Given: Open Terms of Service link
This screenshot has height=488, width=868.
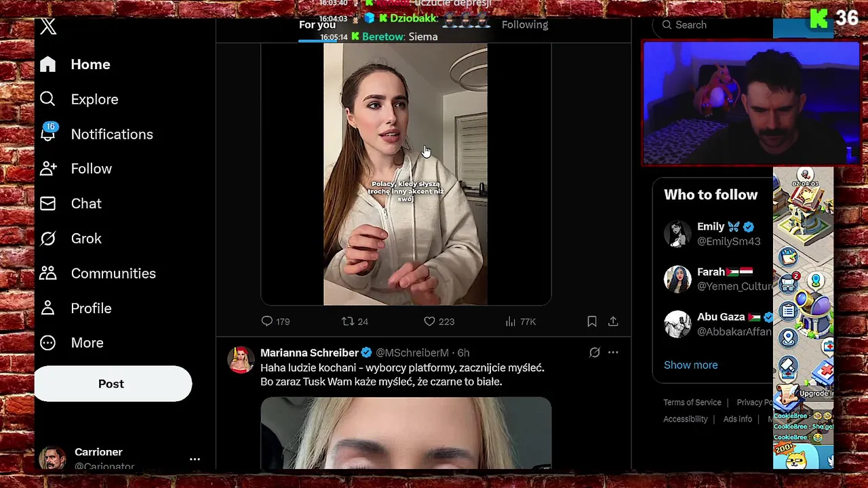Looking at the screenshot, I should click(x=692, y=403).
